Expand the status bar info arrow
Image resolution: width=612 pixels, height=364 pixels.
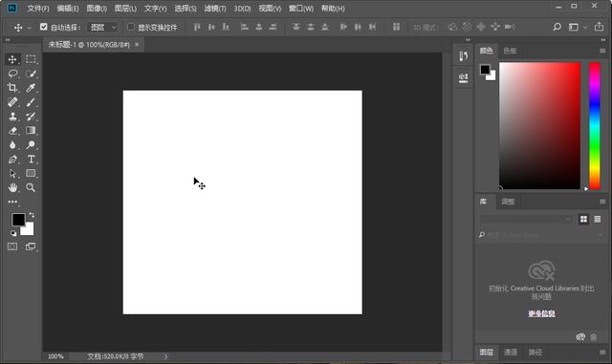165,356
